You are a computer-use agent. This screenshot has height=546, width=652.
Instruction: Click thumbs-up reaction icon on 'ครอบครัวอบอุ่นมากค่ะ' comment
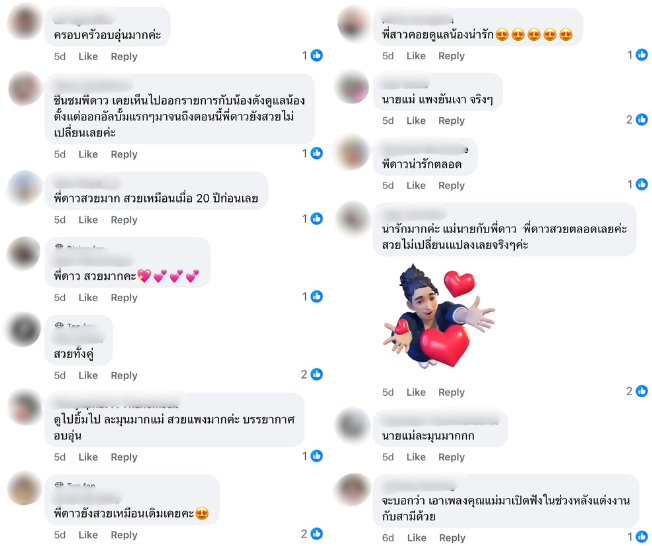317,55
